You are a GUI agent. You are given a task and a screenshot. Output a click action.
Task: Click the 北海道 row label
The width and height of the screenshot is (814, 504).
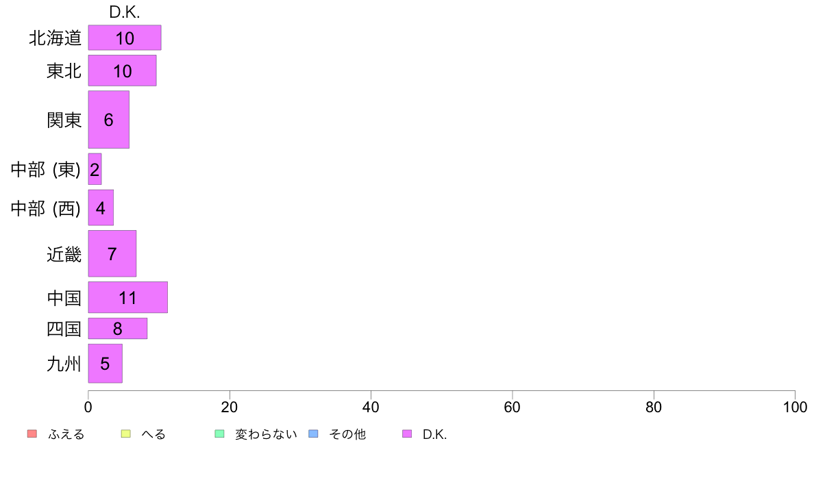(x=55, y=38)
